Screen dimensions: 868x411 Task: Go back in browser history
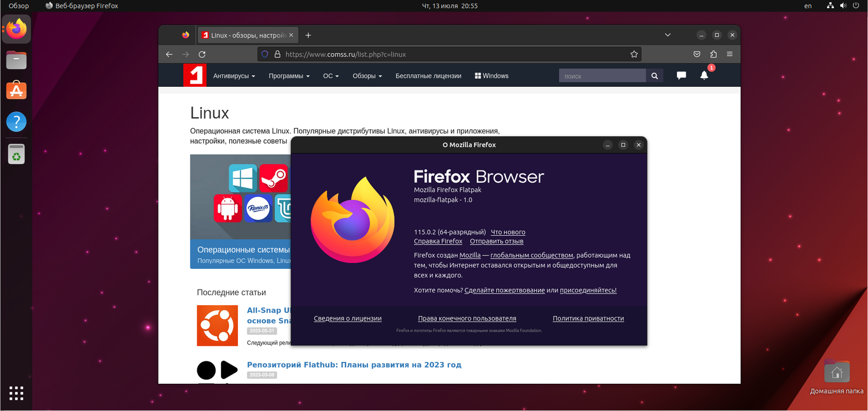coord(169,54)
